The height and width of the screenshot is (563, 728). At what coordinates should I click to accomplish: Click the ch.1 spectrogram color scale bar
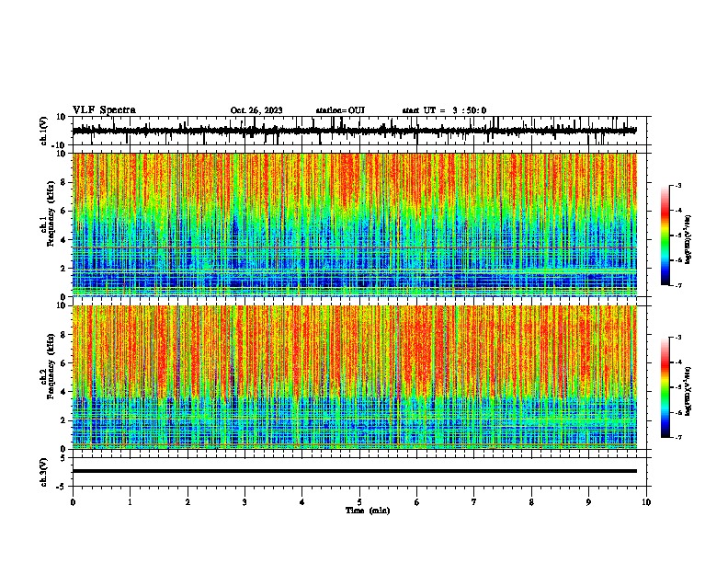pos(665,236)
